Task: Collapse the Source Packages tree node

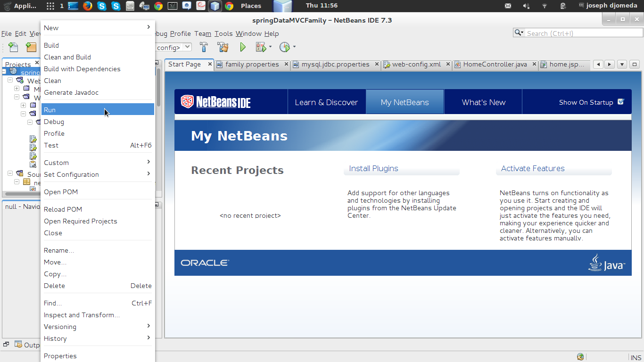Action: click(10, 174)
